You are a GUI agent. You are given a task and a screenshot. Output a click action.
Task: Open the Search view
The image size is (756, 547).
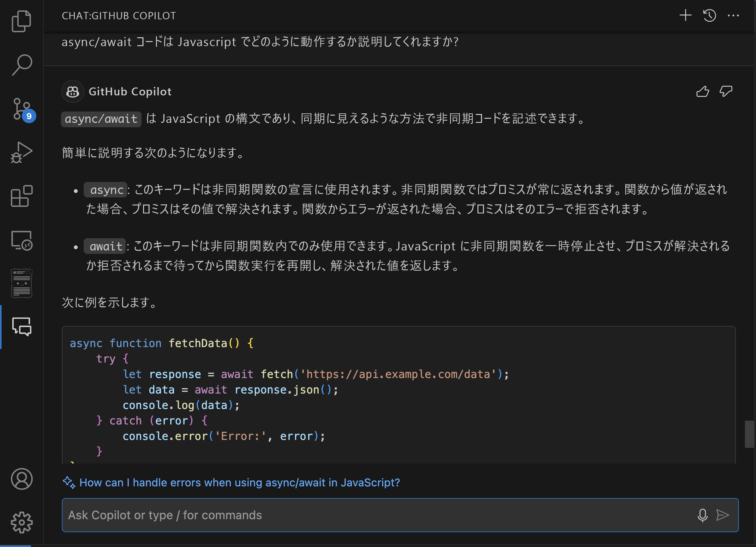(21, 65)
